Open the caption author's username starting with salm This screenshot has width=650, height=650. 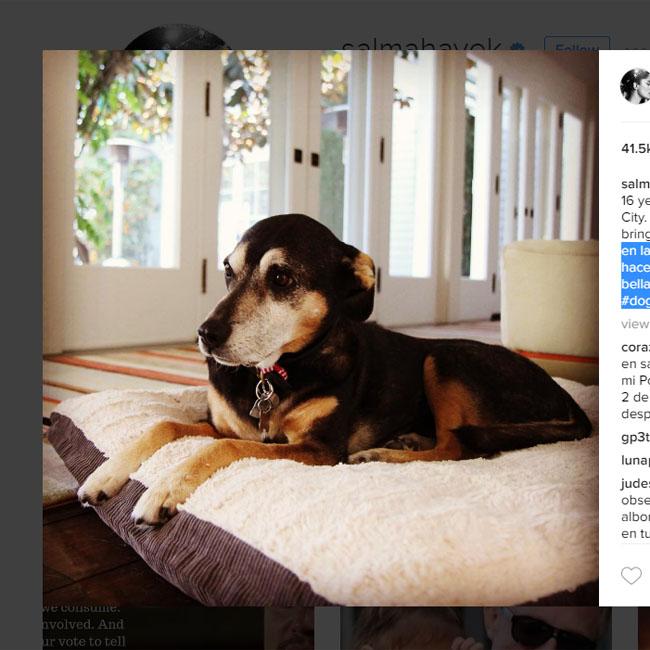(635, 184)
